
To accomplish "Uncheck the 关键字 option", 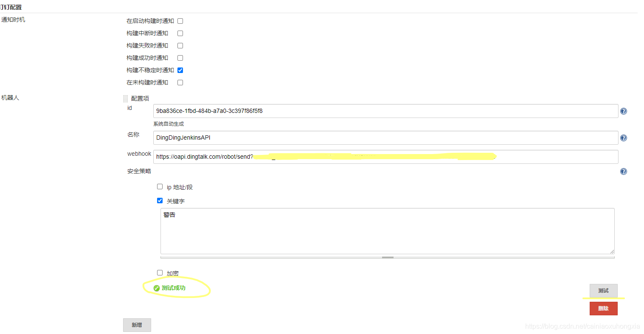I will pos(160,200).
